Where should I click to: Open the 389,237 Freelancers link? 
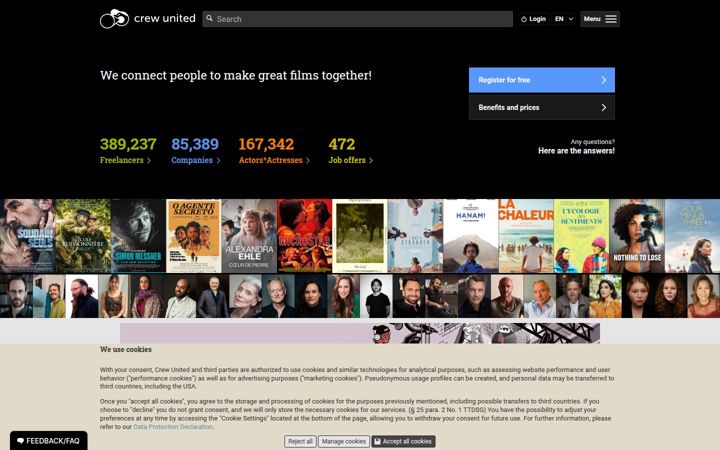click(x=128, y=151)
